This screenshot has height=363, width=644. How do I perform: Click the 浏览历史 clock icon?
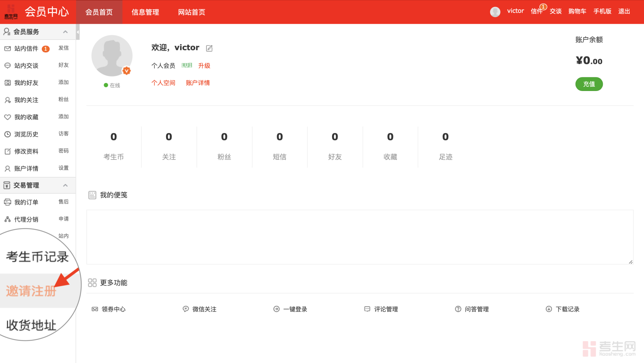[x=7, y=134]
